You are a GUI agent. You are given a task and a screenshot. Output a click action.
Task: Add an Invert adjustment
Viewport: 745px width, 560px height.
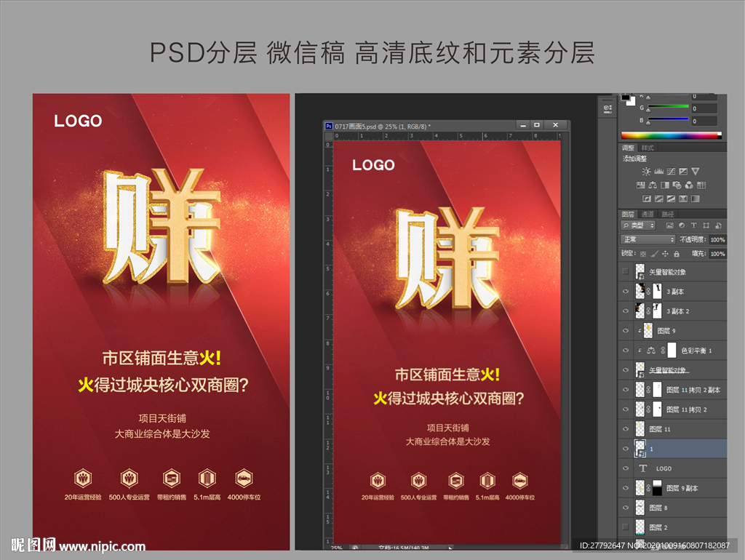647,199
